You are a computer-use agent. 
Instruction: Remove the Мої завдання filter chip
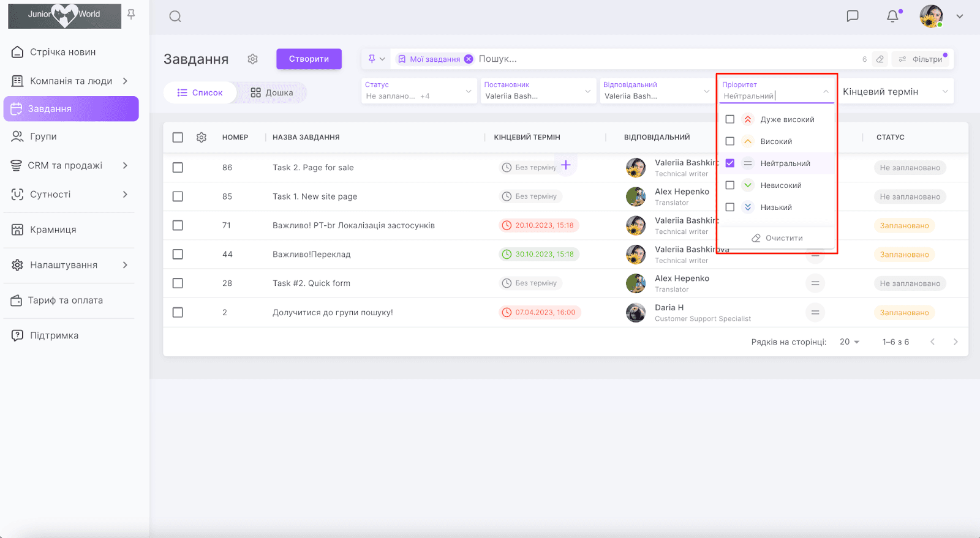(x=469, y=59)
